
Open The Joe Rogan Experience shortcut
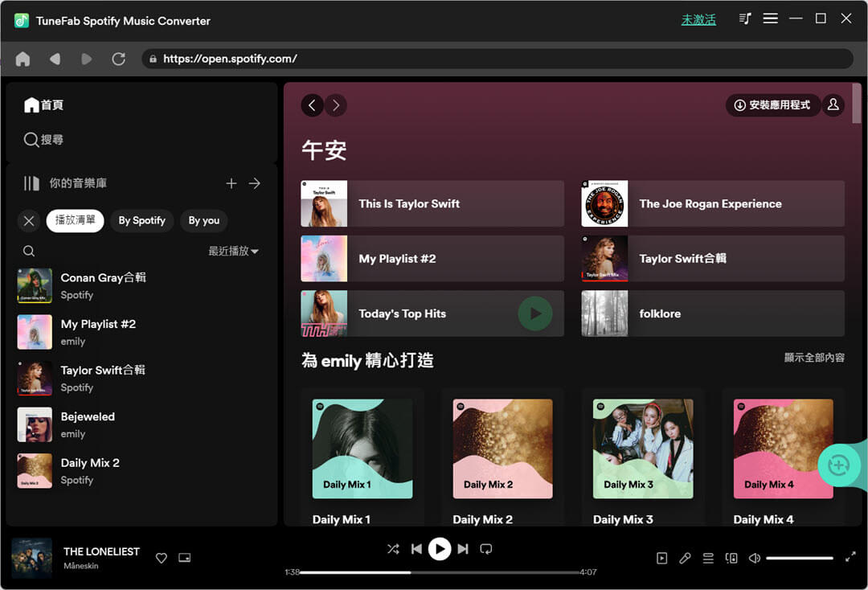tap(713, 203)
